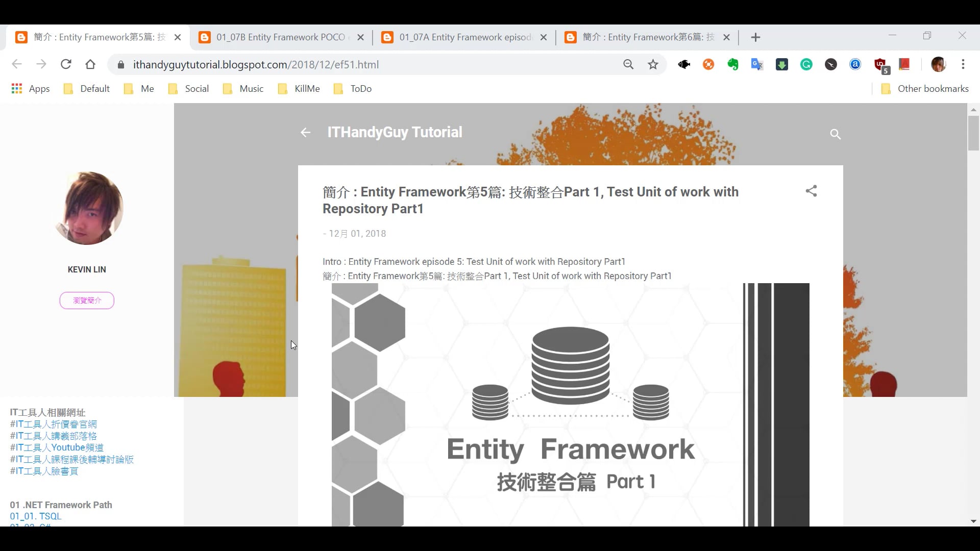Open the Other bookmarks folder

[x=924, y=88]
